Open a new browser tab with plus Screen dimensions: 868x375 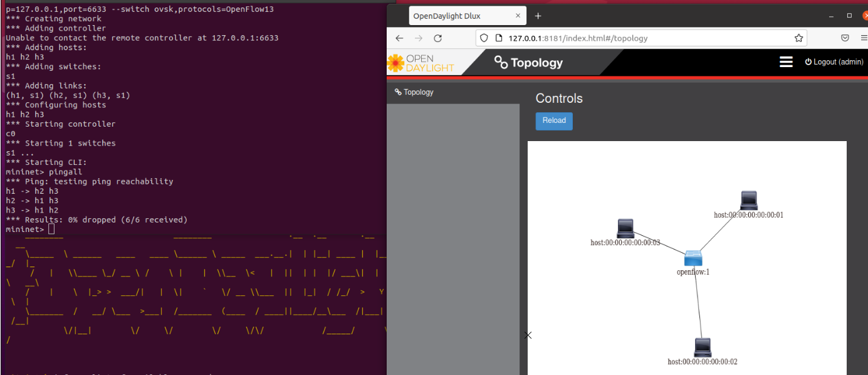point(538,16)
